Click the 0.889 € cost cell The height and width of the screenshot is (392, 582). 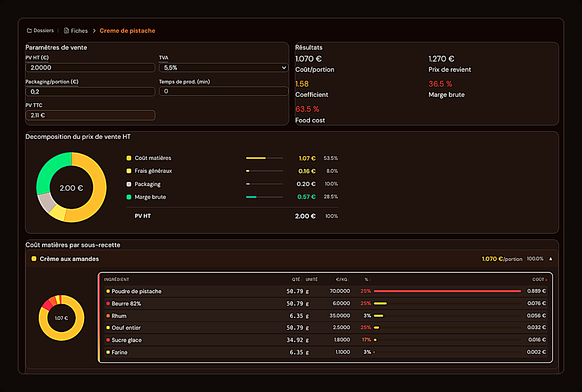tap(536, 291)
